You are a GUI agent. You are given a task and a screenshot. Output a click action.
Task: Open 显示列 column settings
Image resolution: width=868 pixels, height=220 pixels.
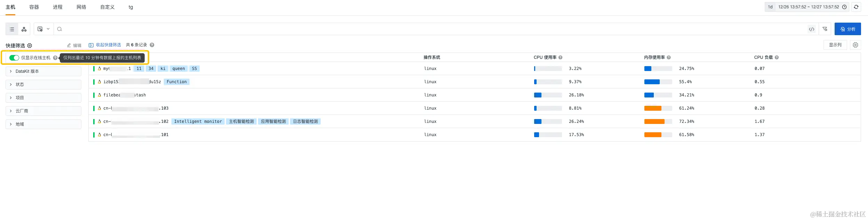[x=835, y=45]
